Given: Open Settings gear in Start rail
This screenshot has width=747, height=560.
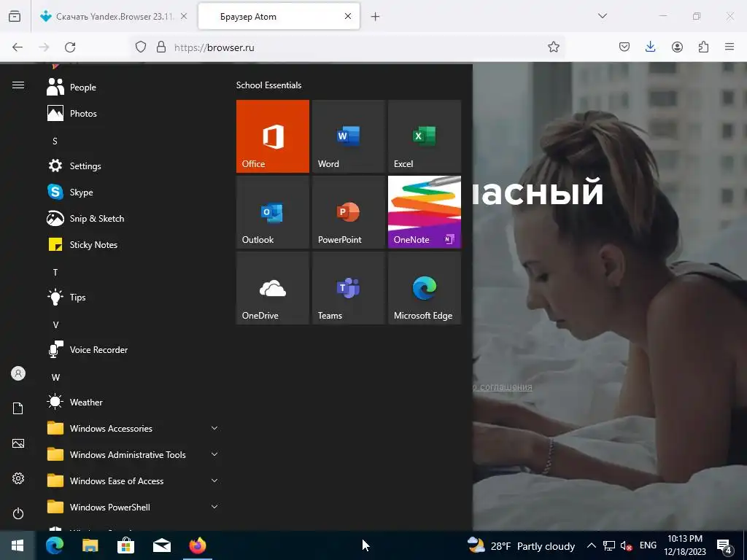Looking at the screenshot, I should 18,478.
